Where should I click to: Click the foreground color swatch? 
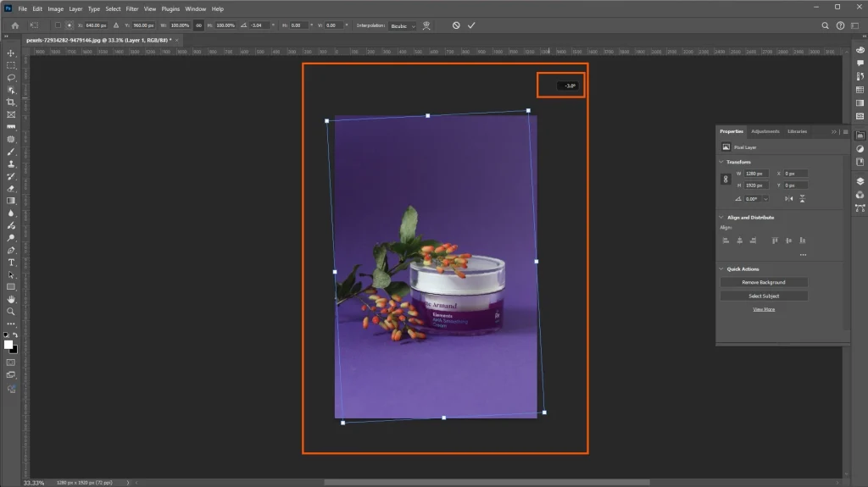[8, 344]
